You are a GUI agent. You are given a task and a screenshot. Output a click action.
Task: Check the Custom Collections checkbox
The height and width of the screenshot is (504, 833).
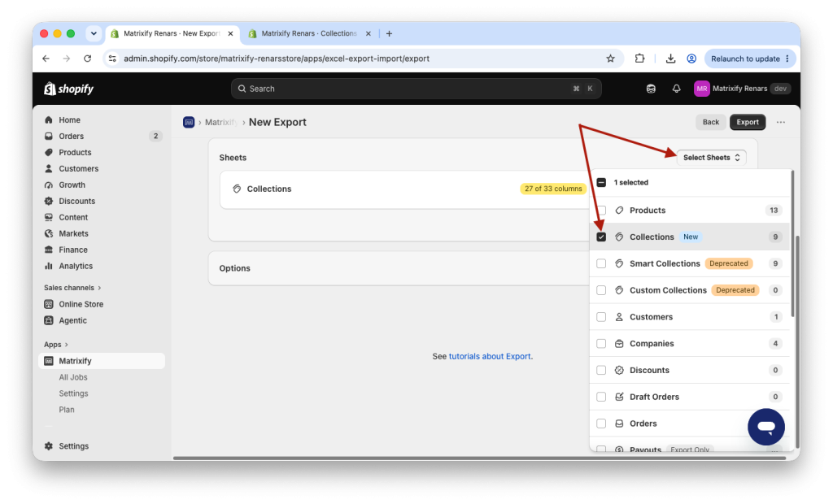pos(601,290)
